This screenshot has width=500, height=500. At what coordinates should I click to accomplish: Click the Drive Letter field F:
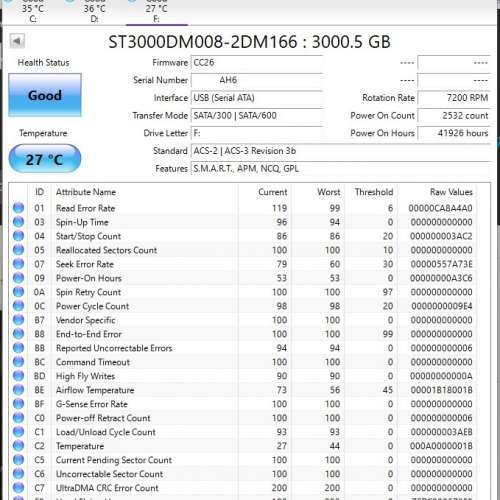[x=257, y=133]
